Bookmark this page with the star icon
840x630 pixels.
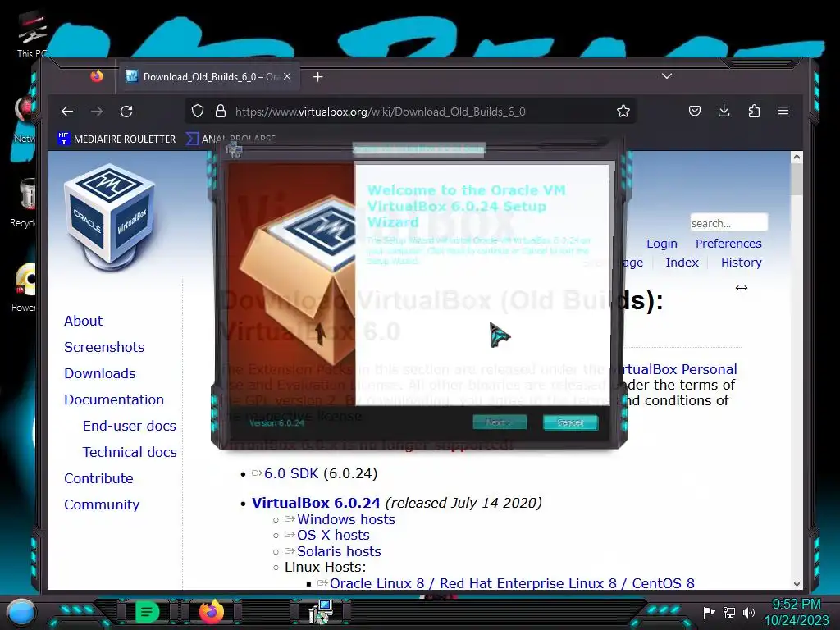[623, 112]
